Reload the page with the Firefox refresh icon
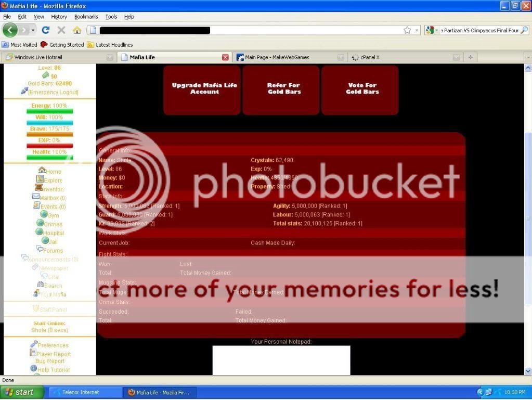 tap(46, 30)
